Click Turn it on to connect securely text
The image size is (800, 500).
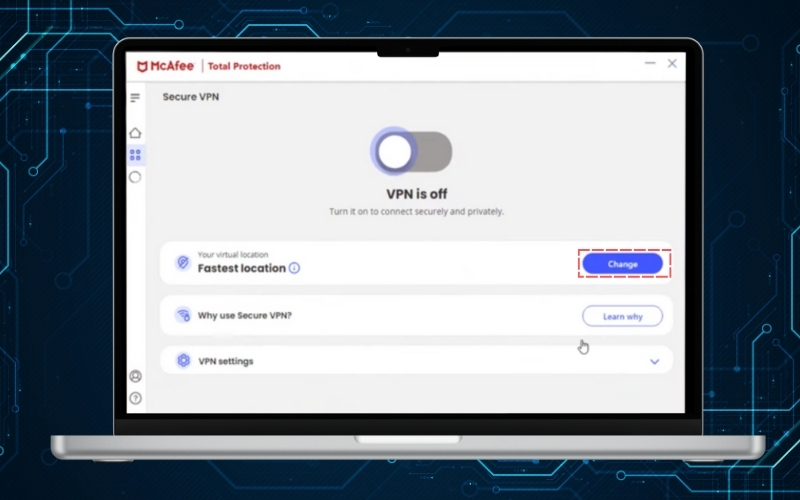coord(416,211)
